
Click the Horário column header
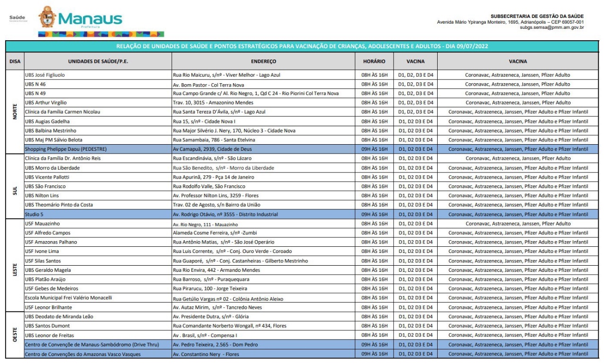click(x=374, y=61)
